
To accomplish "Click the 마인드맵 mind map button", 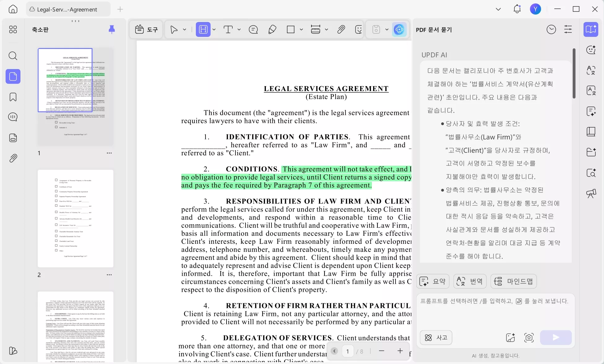I will (514, 281).
